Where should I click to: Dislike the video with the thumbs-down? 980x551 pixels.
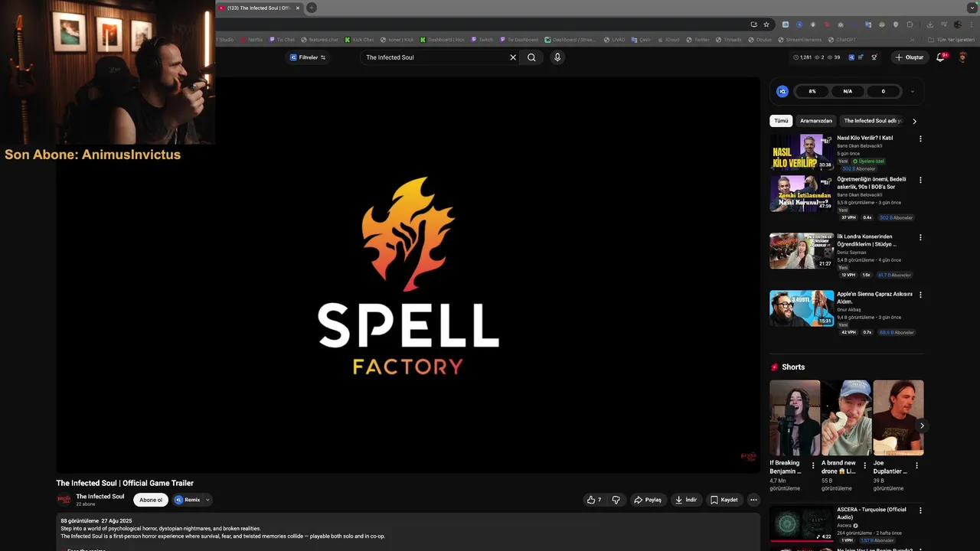tap(616, 500)
